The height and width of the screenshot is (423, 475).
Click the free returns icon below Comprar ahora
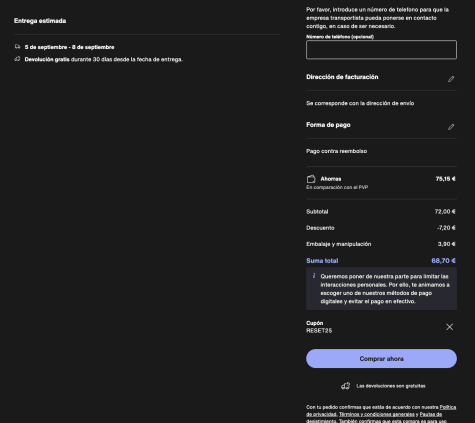345,386
